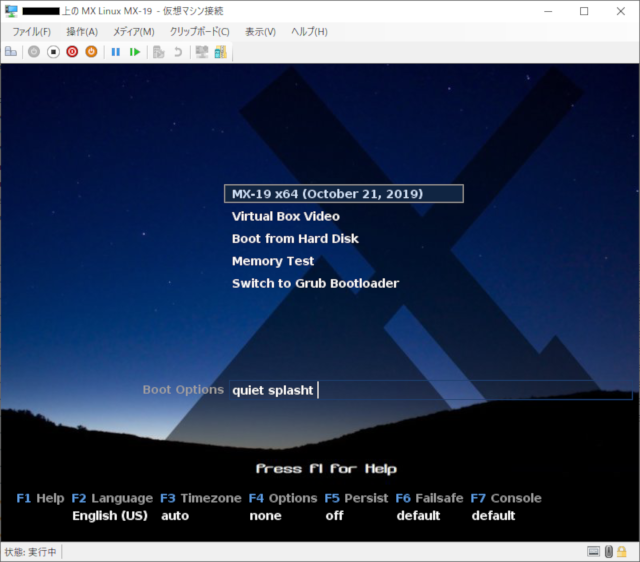The image size is (640, 562).
Task: Open F5 Persist selector
Action: [x=356, y=498]
